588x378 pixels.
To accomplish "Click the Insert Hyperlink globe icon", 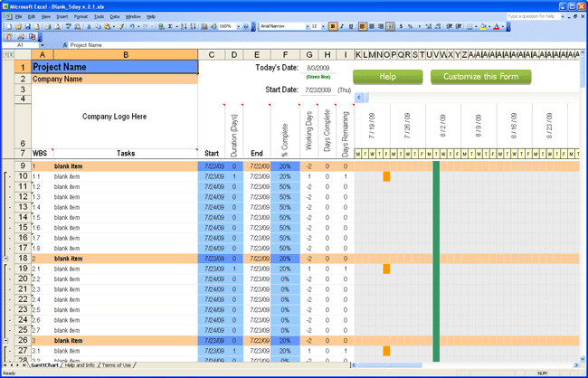I will (x=161, y=26).
